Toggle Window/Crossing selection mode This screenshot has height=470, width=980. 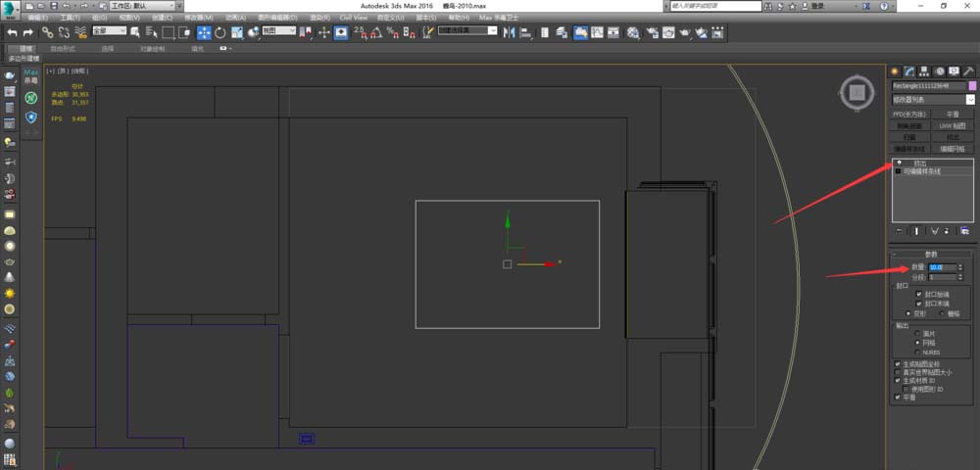(184, 32)
